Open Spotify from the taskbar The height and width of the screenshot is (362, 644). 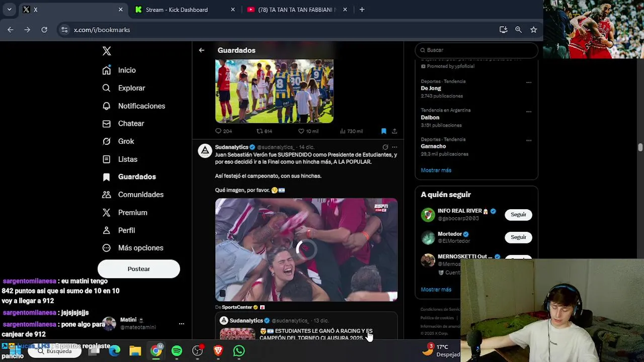177,351
